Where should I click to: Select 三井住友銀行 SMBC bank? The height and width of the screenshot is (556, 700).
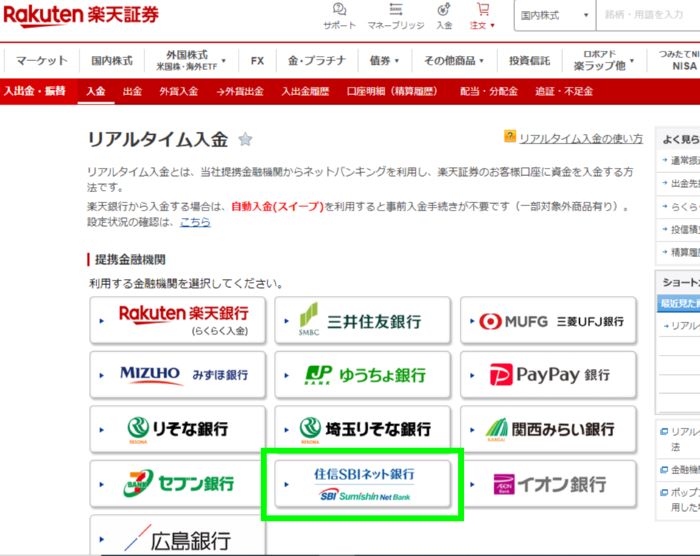(x=362, y=320)
